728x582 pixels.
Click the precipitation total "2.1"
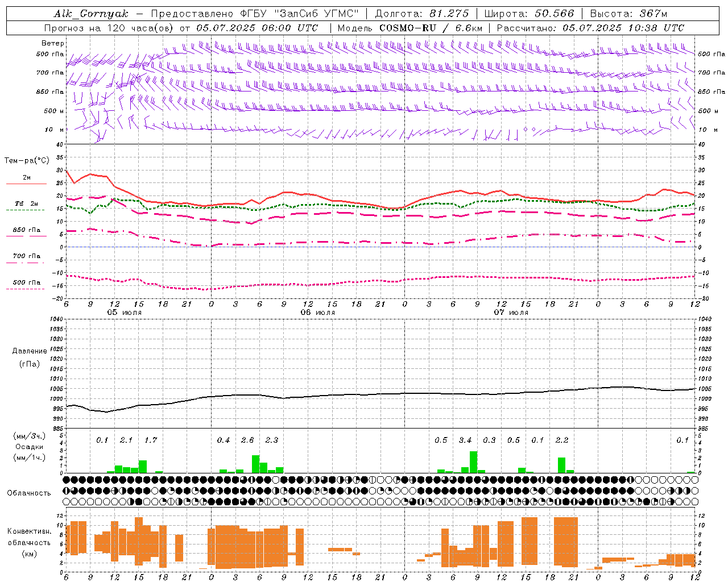point(126,440)
